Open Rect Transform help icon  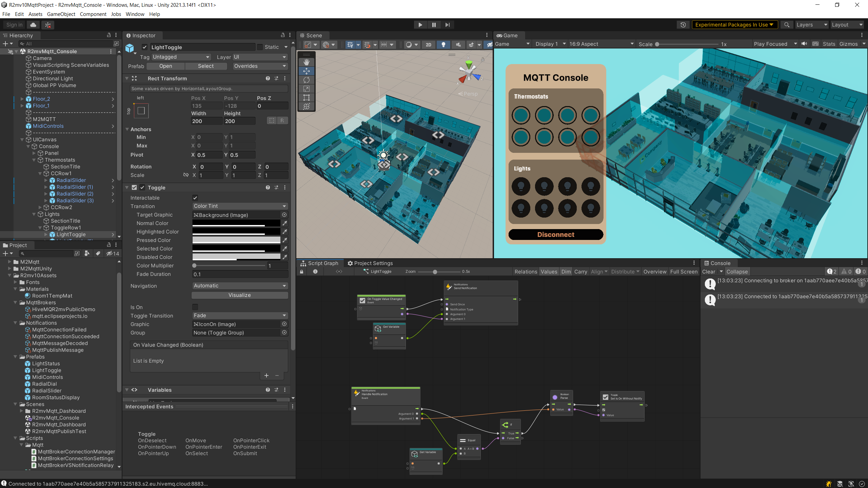click(268, 78)
